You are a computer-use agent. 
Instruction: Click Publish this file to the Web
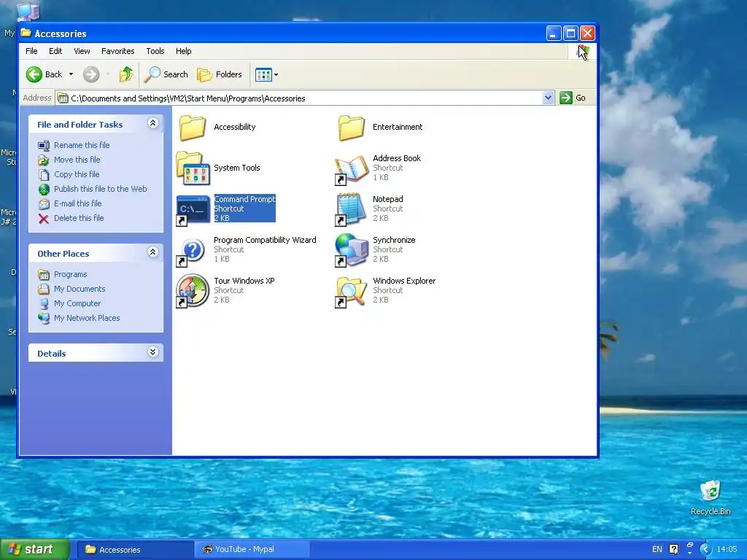coord(100,189)
